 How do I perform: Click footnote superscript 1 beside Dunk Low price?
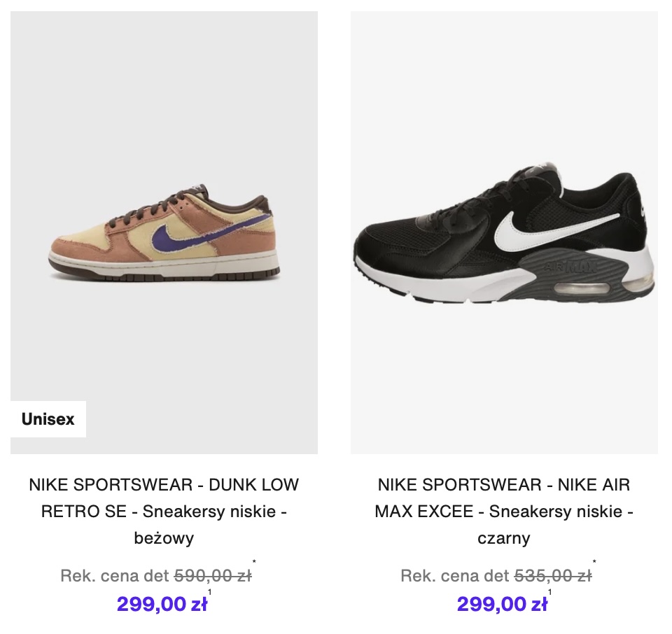tap(210, 593)
